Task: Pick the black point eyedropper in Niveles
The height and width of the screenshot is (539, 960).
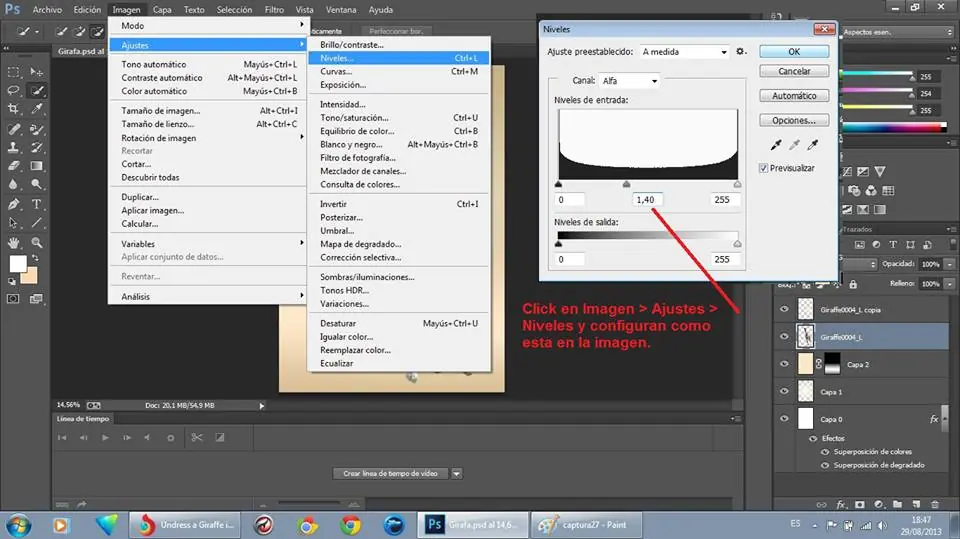Action: [776, 145]
